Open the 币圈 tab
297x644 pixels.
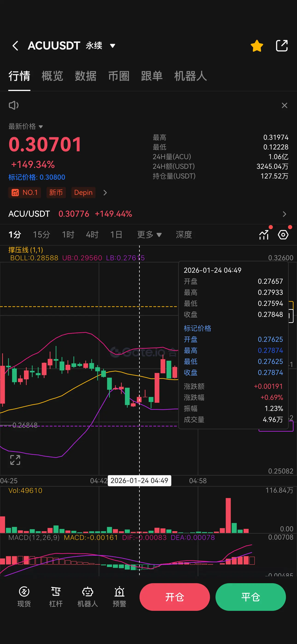tap(119, 76)
